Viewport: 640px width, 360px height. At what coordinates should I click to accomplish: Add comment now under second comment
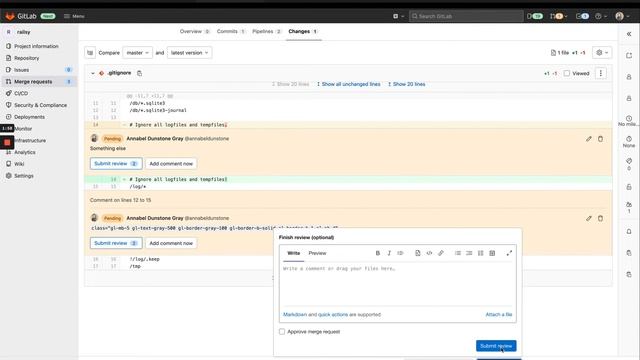click(171, 243)
